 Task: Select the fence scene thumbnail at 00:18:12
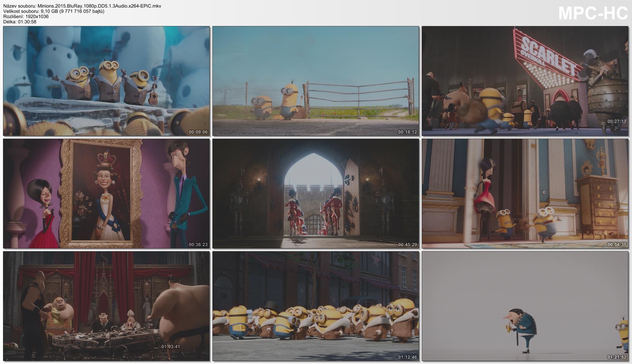316,81
